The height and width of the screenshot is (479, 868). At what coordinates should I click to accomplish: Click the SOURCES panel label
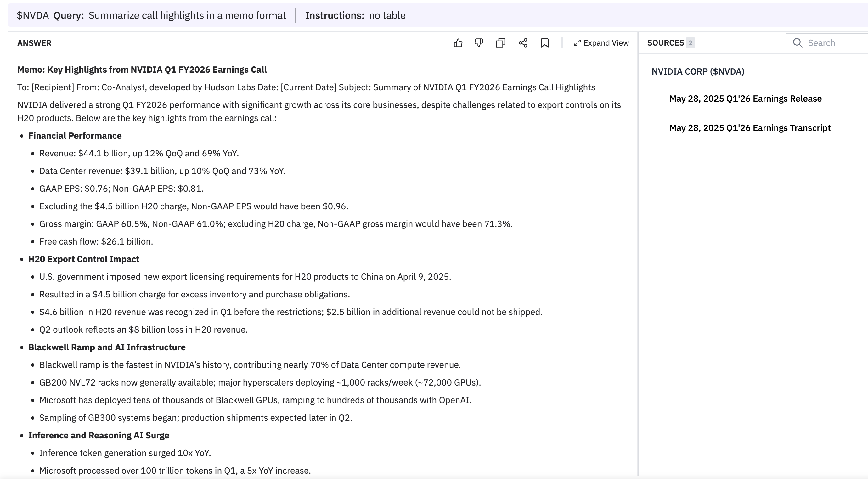click(x=666, y=43)
